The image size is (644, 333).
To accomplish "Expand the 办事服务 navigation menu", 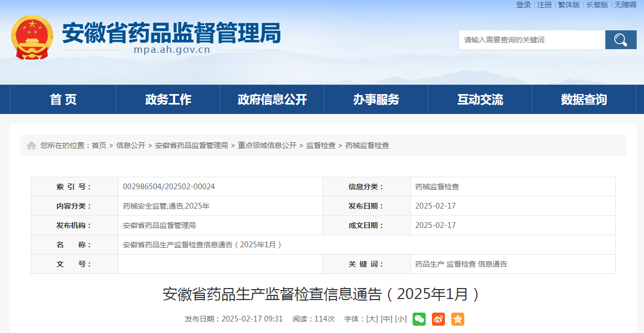I will click(376, 99).
